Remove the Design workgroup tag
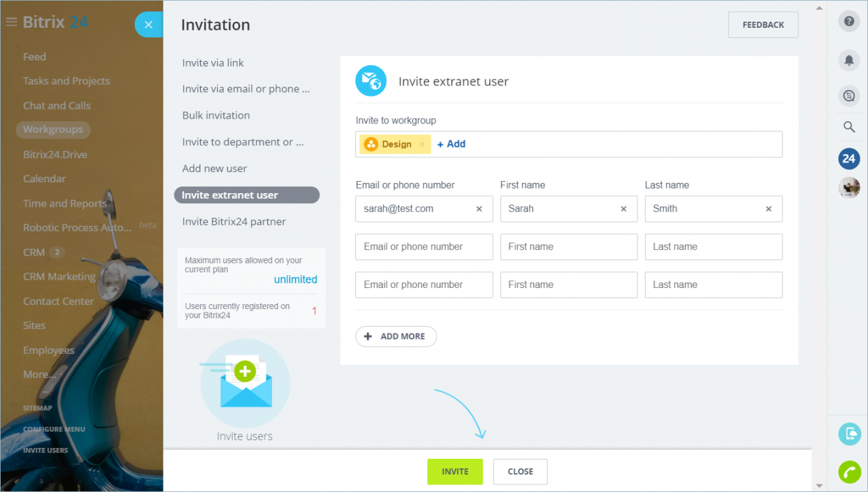This screenshot has width=868, height=492. [422, 144]
